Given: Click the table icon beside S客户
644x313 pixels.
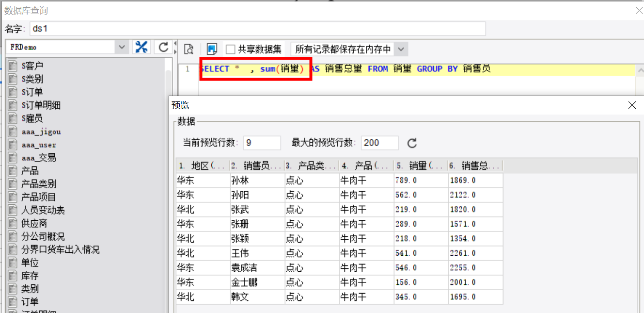Looking at the screenshot, I should click(x=13, y=66).
